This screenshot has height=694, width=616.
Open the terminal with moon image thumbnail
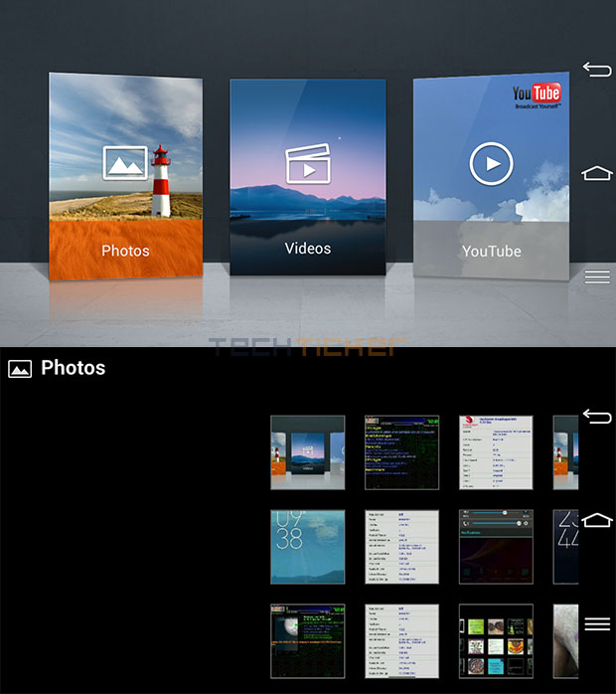[x=308, y=641]
